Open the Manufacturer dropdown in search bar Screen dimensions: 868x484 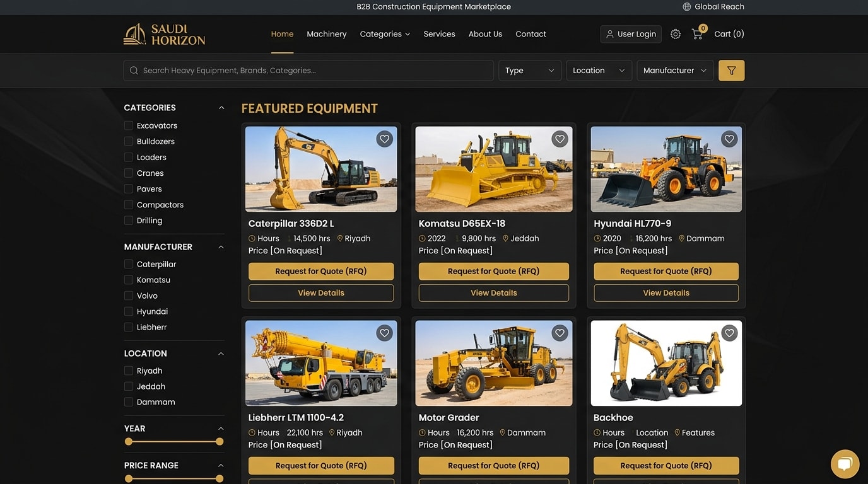point(675,71)
